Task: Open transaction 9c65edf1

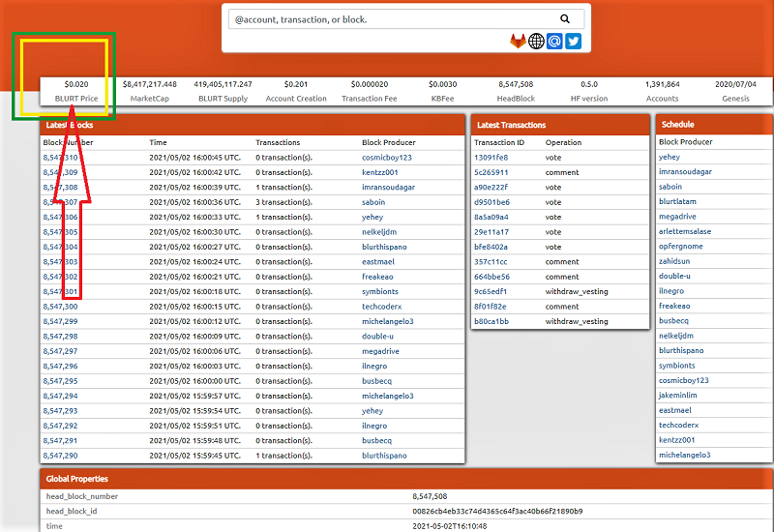Action: click(491, 292)
